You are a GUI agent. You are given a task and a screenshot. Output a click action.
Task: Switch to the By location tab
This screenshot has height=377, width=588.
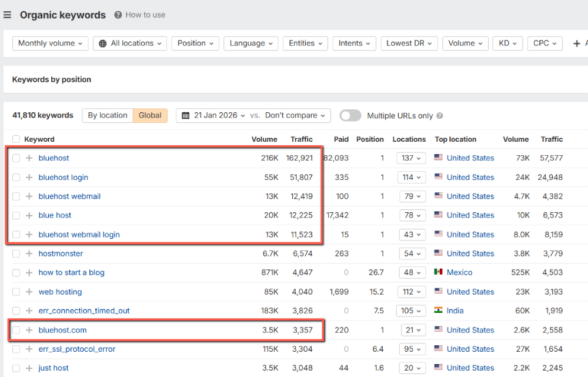click(108, 115)
